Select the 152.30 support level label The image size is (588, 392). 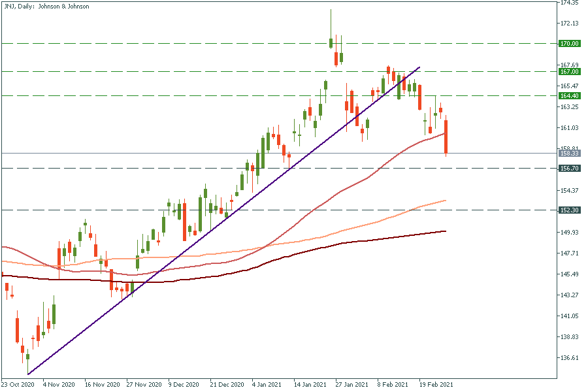pyautogui.click(x=569, y=210)
